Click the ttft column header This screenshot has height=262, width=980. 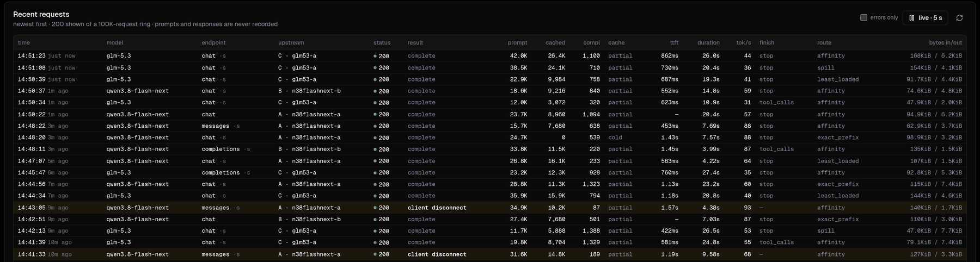point(674,42)
